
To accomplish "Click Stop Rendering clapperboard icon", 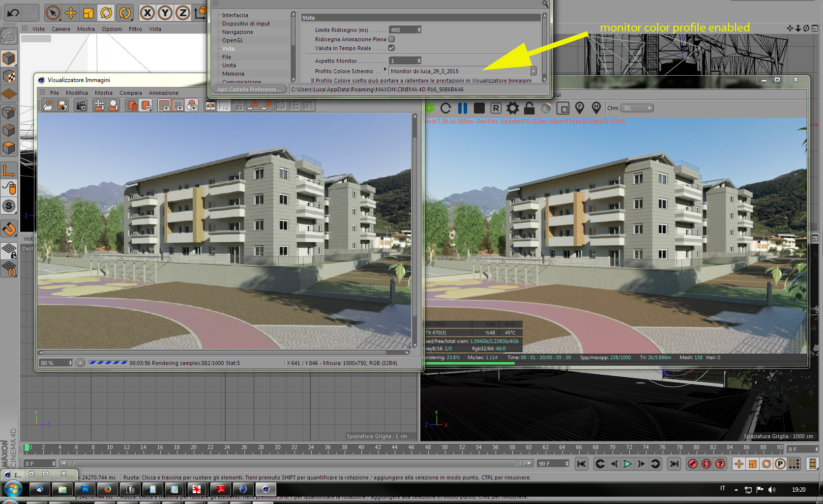I will point(81,105).
